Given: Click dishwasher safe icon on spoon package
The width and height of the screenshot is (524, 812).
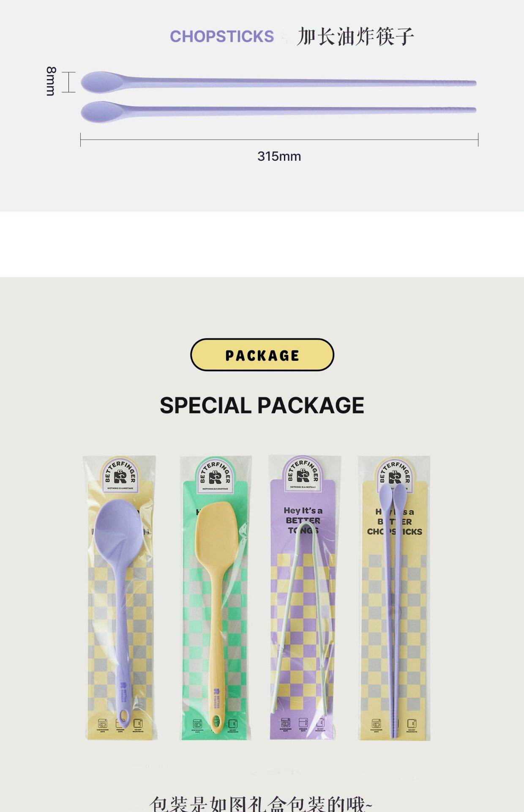Looking at the screenshot, I should pyautogui.click(x=103, y=725).
